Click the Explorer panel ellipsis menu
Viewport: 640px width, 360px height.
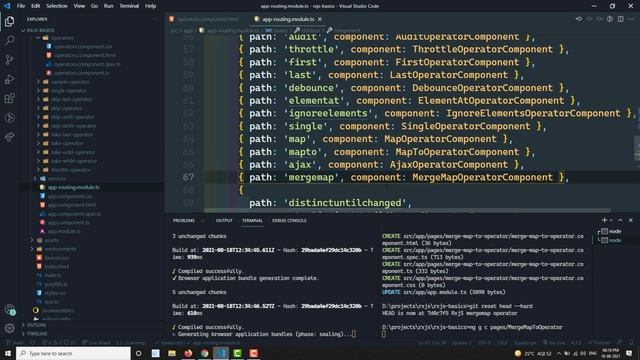[x=155, y=19]
